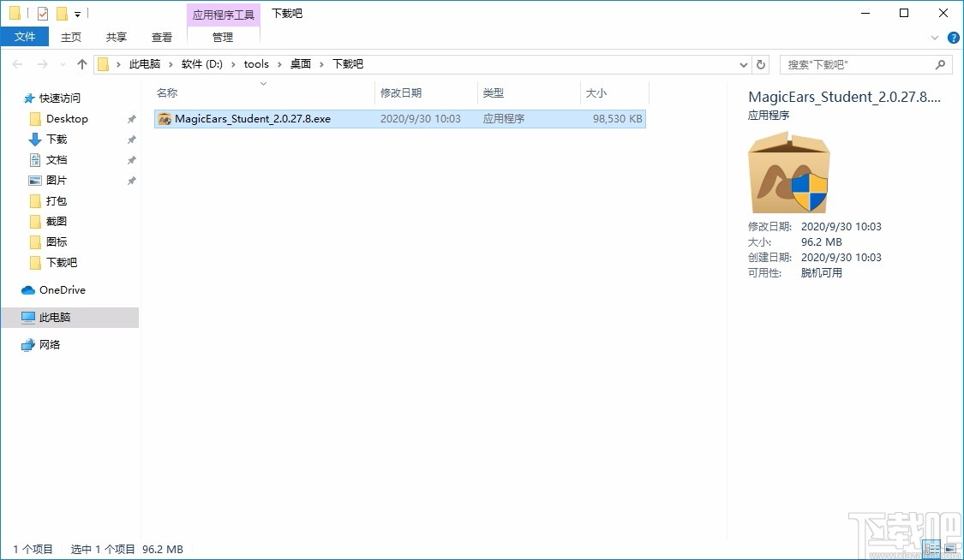Expand the chevron after 此电脑 in address bar

[x=171, y=64]
